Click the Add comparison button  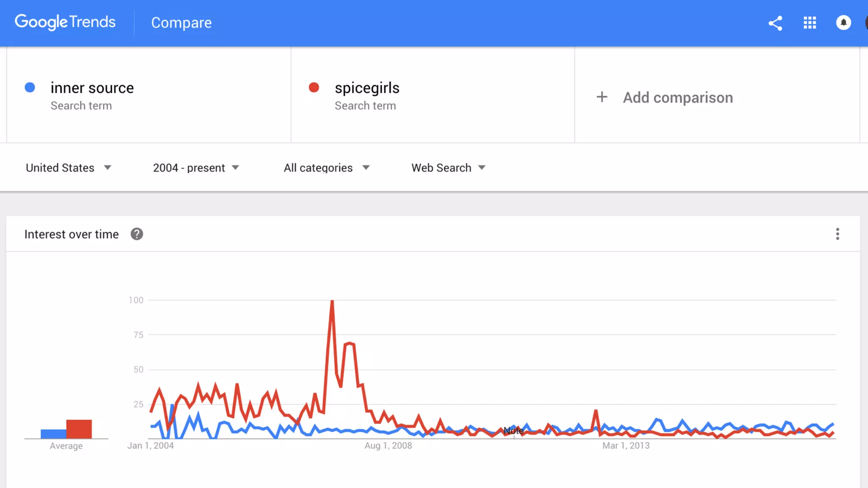point(677,97)
